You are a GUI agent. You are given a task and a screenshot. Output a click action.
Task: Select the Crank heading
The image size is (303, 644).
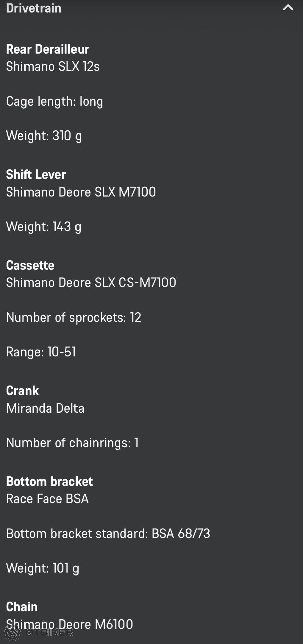coord(22,391)
